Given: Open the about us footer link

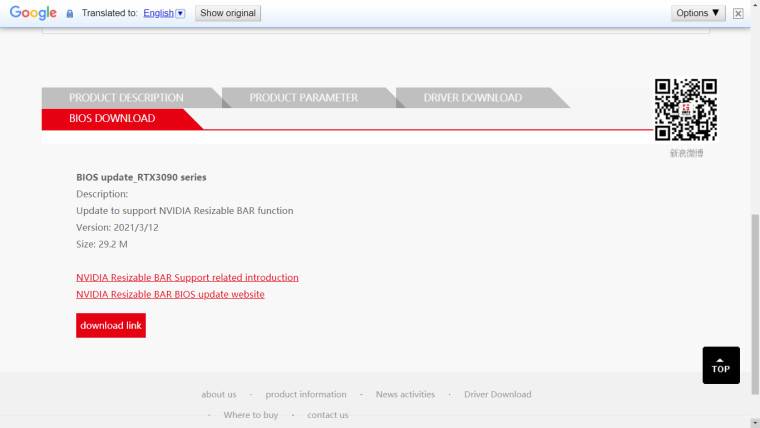Looking at the screenshot, I should coord(219,395).
